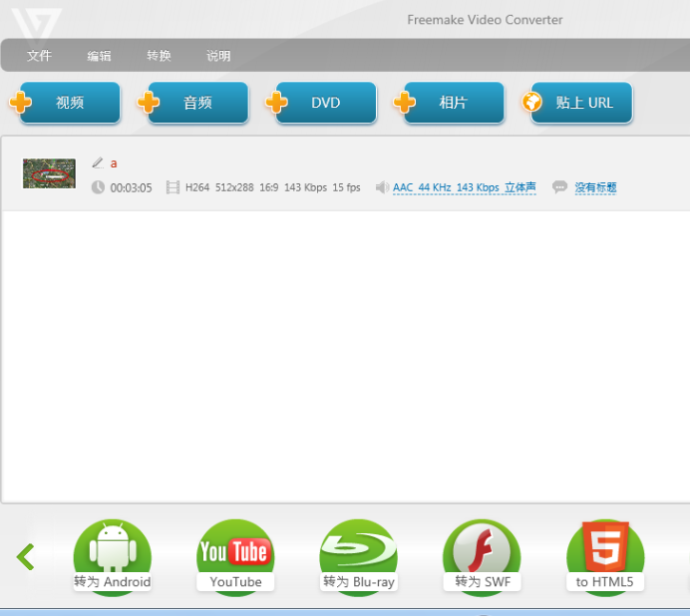Open the subtitles dropdown 没有标题
Screen dimensions: 690x616
(595, 187)
